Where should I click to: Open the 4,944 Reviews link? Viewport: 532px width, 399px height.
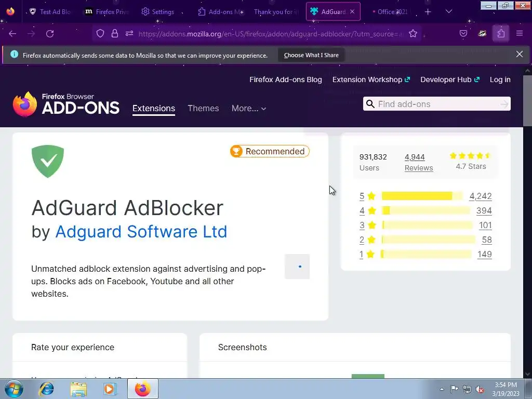pos(419,162)
